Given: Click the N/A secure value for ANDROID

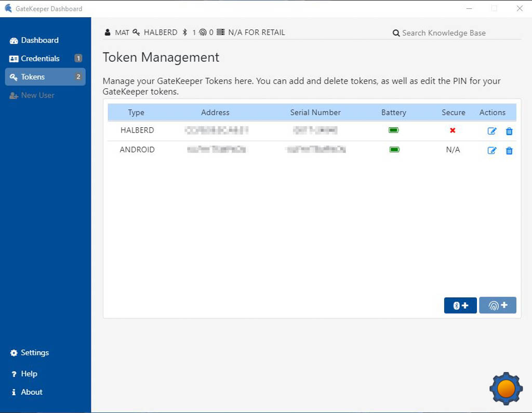Looking at the screenshot, I should 453,150.
